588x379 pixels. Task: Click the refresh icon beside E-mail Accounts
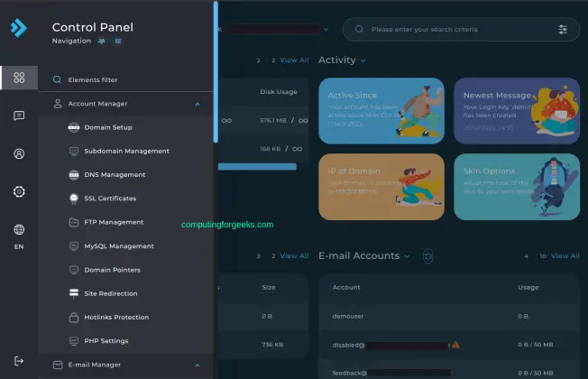pyautogui.click(x=427, y=256)
